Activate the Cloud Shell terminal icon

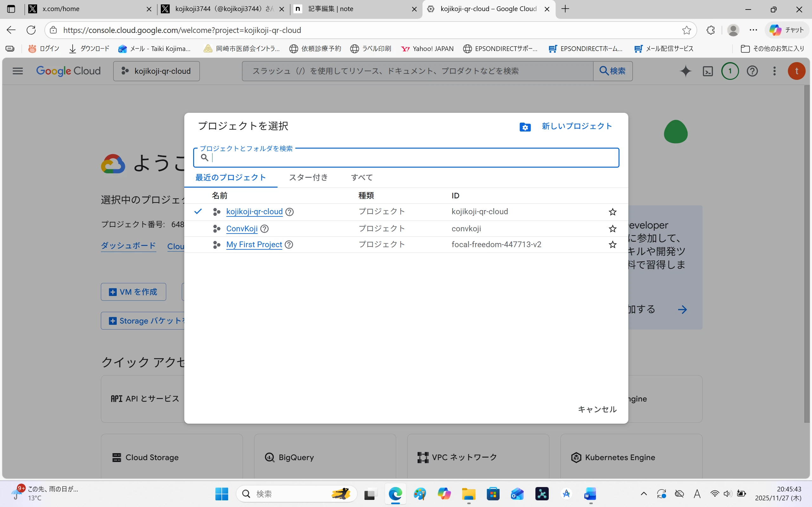[708, 71]
